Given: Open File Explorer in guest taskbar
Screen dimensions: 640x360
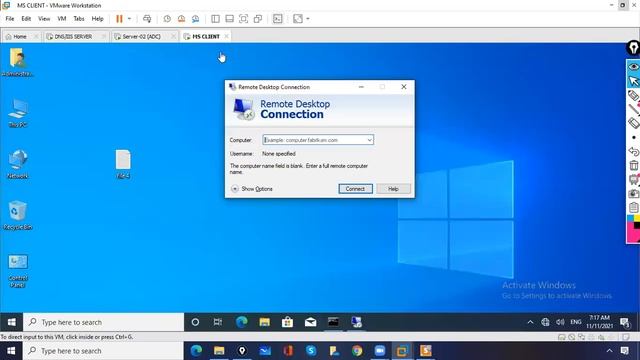Looking at the screenshot, I should coord(264,322).
